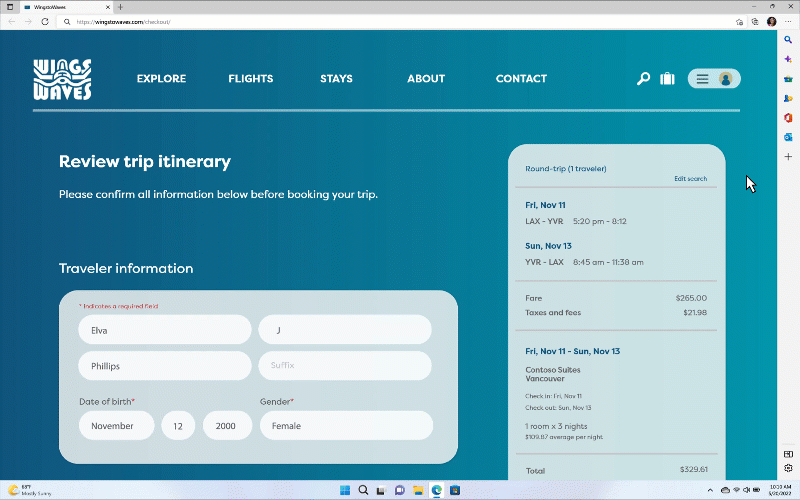Click the user avatar in header pill
This screenshot has width=800, height=500.
tap(726, 79)
